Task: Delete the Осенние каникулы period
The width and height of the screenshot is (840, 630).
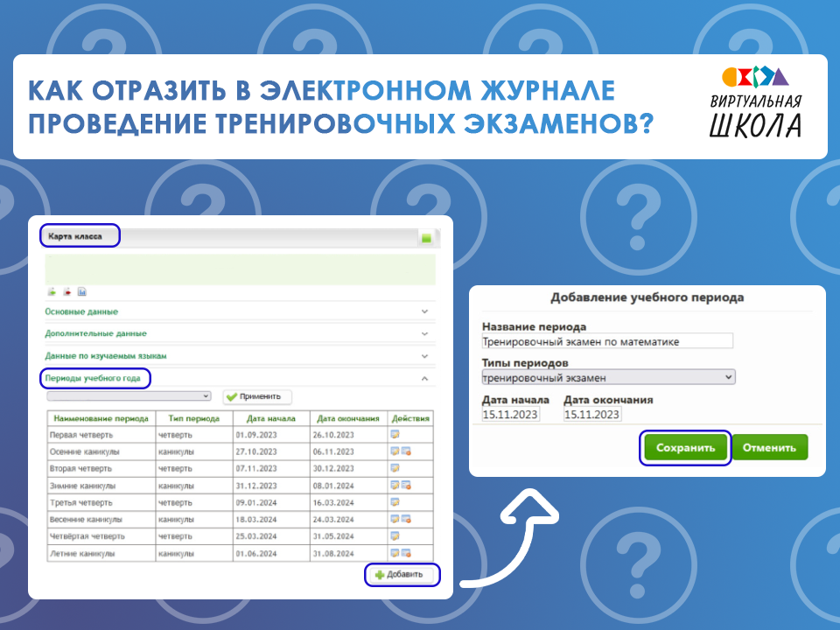Action: [406, 451]
